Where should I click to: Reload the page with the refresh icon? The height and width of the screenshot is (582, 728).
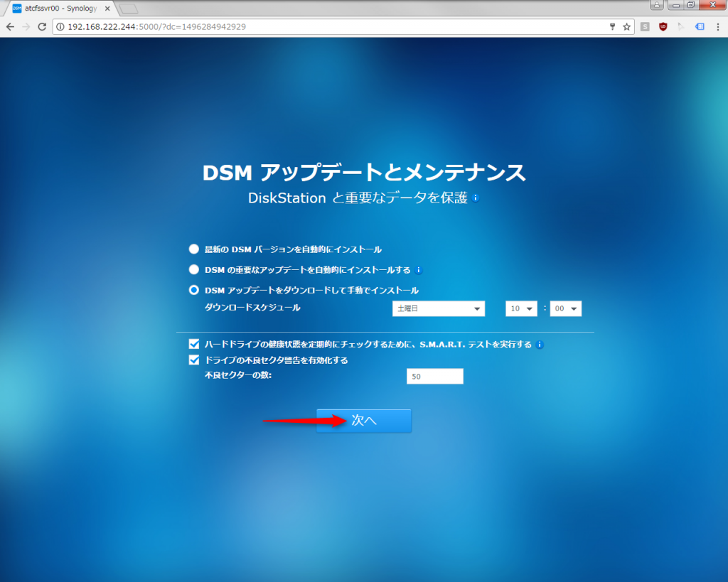(x=42, y=26)
